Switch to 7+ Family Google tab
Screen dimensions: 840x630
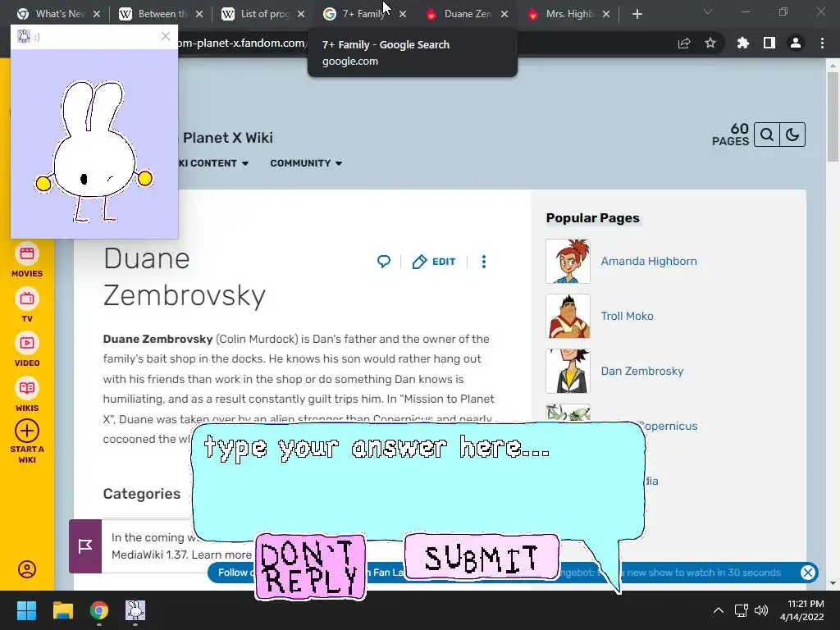click(363, 14)
